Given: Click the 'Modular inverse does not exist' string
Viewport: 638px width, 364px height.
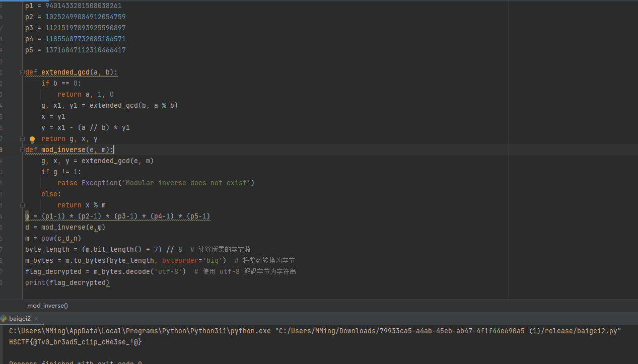Looking at the screenshot, I should pos(187,183).
